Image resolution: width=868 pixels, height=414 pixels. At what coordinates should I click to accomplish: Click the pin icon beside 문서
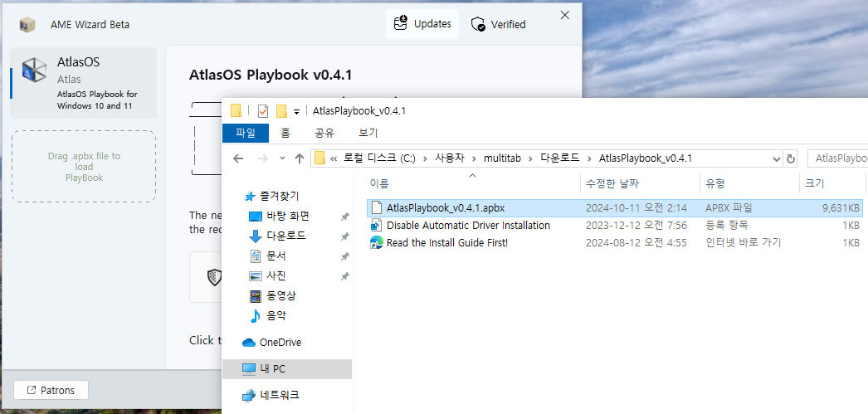click(x=344, y=257)
